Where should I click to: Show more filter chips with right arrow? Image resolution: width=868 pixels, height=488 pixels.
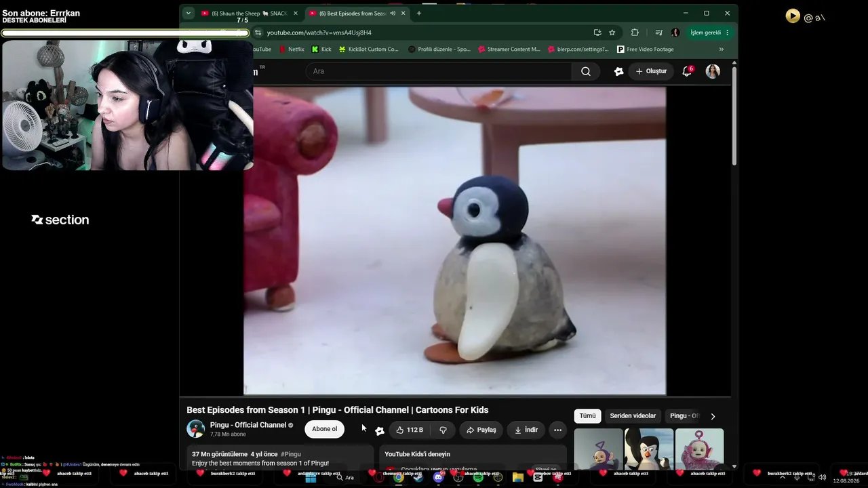pos(713,416)
